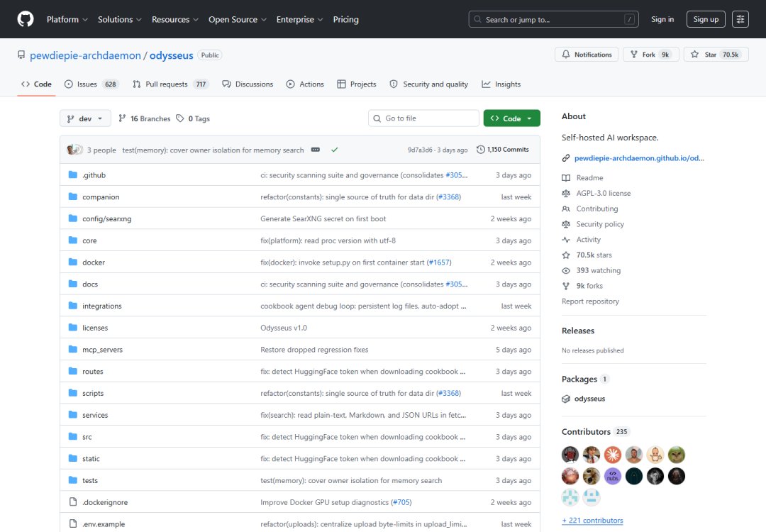
Task: Open the + 221 contributors link
Action: [x=592, y=520]
